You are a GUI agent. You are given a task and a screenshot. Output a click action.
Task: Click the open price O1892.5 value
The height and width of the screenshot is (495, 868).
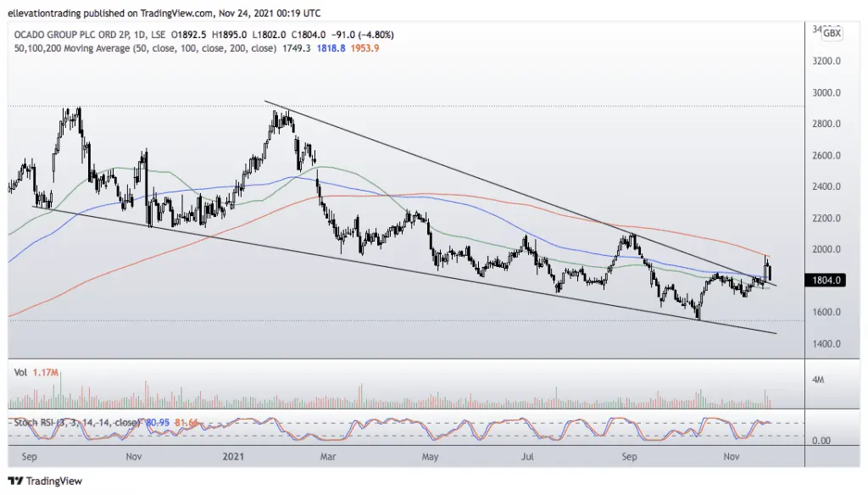tap(188, 35)
